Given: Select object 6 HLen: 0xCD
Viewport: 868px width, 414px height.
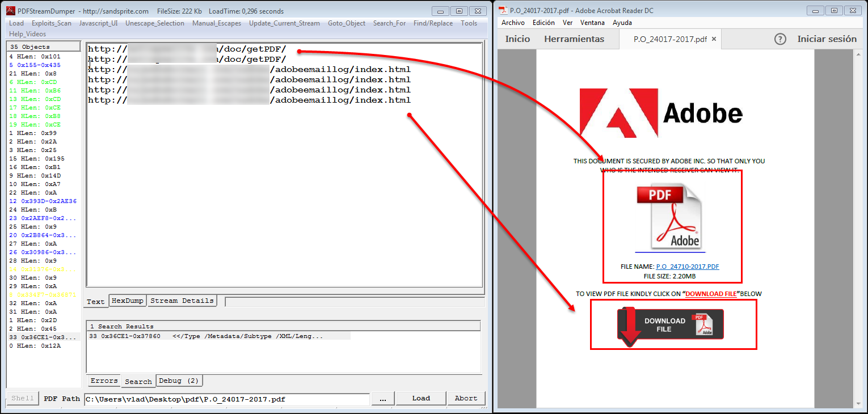Looking at the screenshot, I should point(33,82).
